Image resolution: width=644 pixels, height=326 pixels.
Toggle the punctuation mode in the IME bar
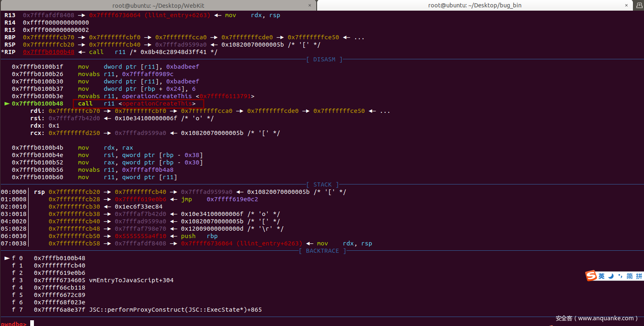pyautogui.click(x=620, y=277)
